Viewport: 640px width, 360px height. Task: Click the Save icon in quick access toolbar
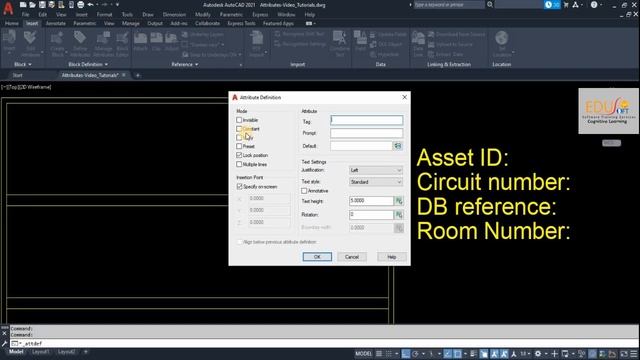(42, 5)
